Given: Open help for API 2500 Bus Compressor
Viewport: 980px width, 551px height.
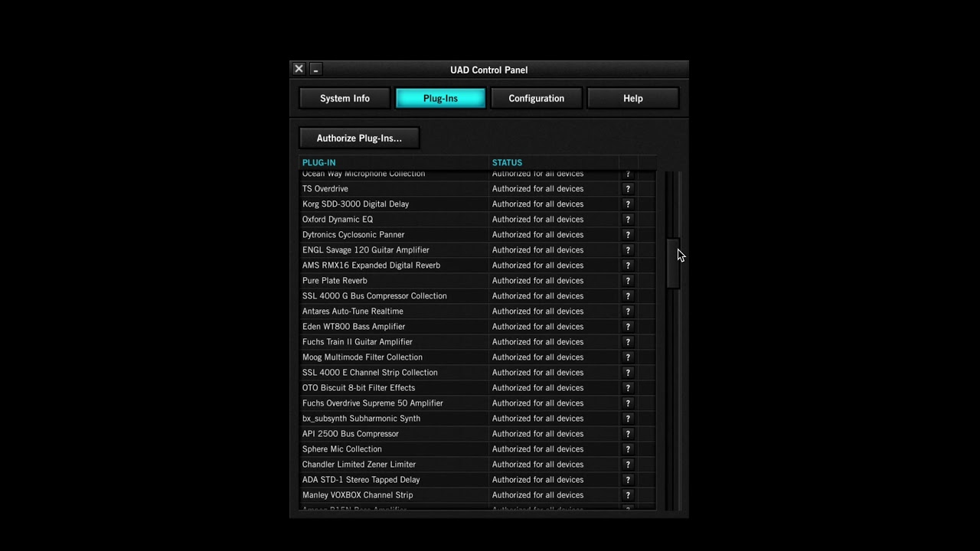Looking at the screenshot, I should pos(628,434).
